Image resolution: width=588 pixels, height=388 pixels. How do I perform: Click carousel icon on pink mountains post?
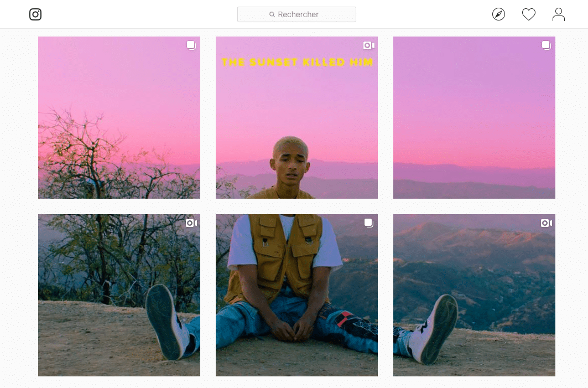pos(547,45)
